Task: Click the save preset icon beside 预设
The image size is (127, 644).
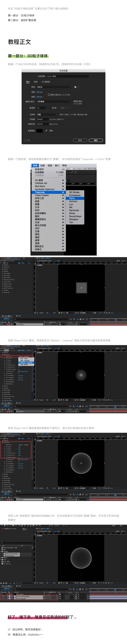Action: [75, 87]
